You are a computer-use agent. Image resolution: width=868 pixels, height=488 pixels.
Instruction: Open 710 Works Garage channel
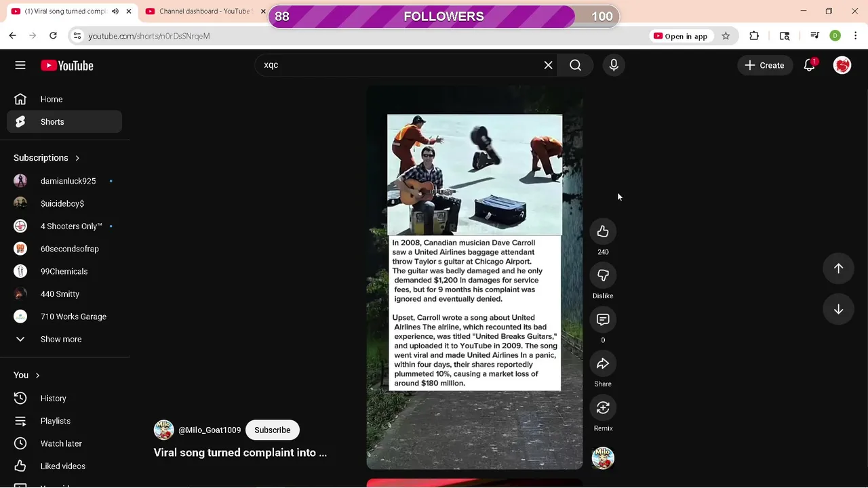tap(64, 317)
